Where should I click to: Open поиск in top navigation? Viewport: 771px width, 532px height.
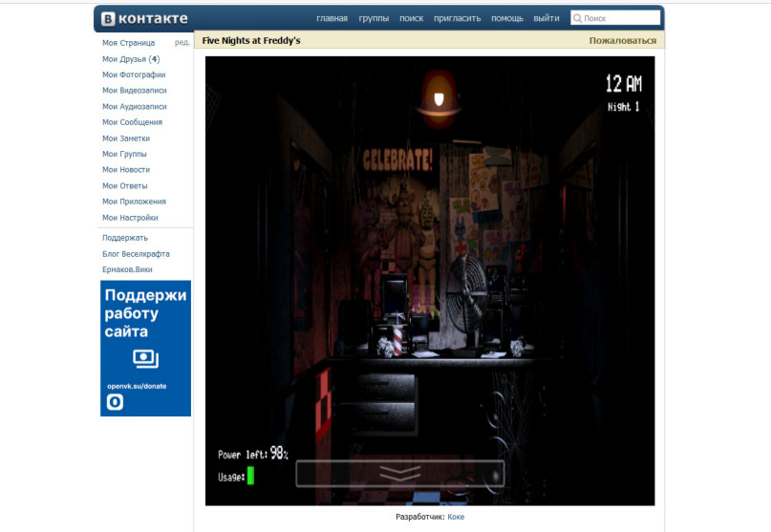(412, 18)
